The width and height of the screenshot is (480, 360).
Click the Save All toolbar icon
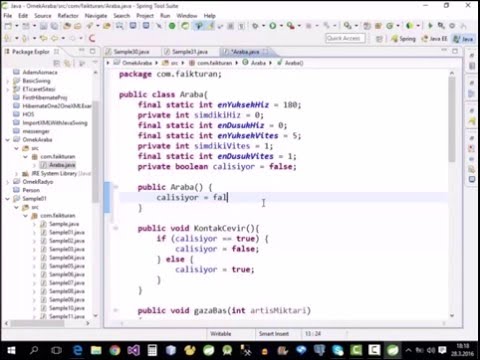click(54, 26)
